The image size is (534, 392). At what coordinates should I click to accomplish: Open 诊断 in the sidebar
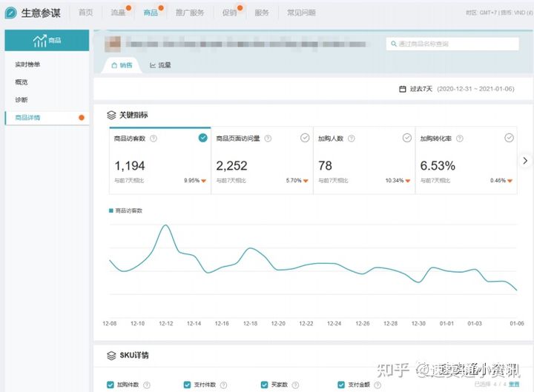pyautogui.click(x=22, y=100)
